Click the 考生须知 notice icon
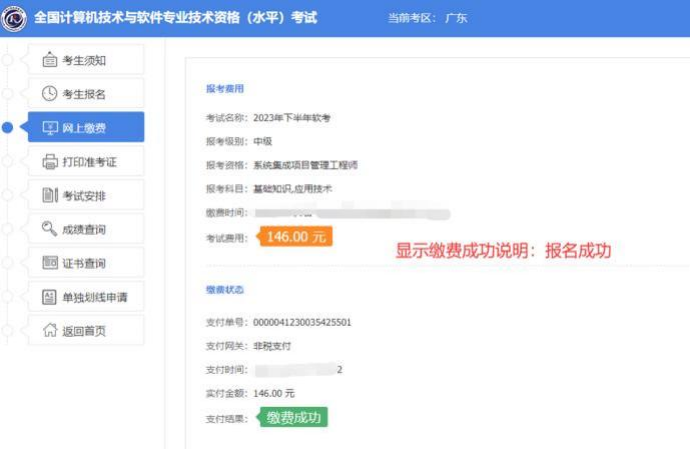690x449 pixels. (x=50, y=59)
